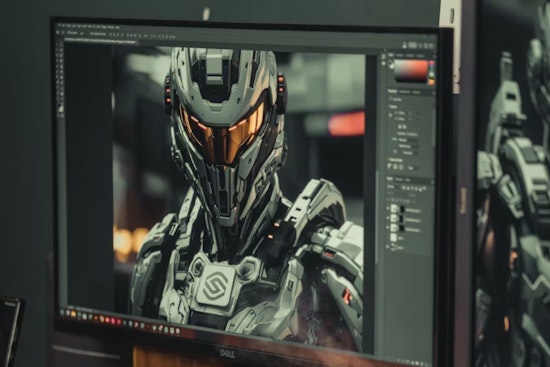Switch to the Channels tab
This screenshot has width=550, height=367.
tap(399, 179)
